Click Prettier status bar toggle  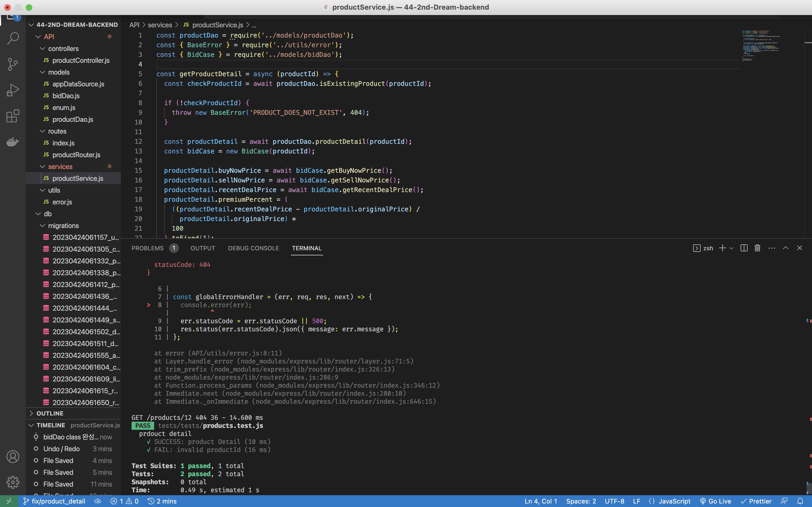[x=756, y=501]
